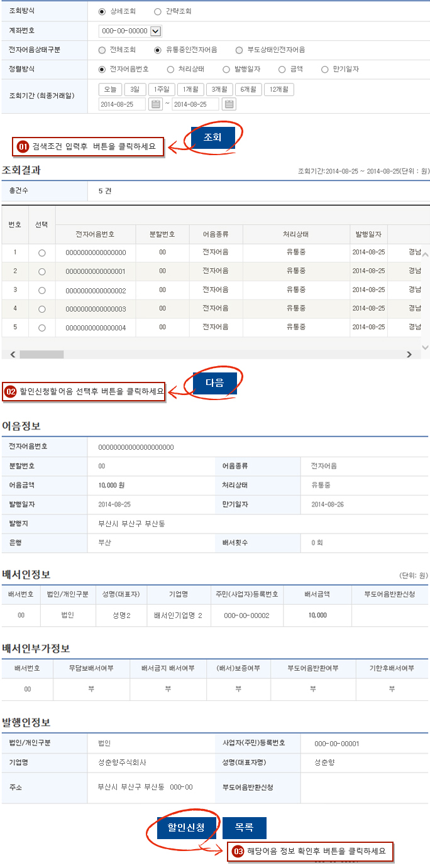The image size is (430, 868).
Task: Sort by 처리상태 radio
Action: coord(170,69)
